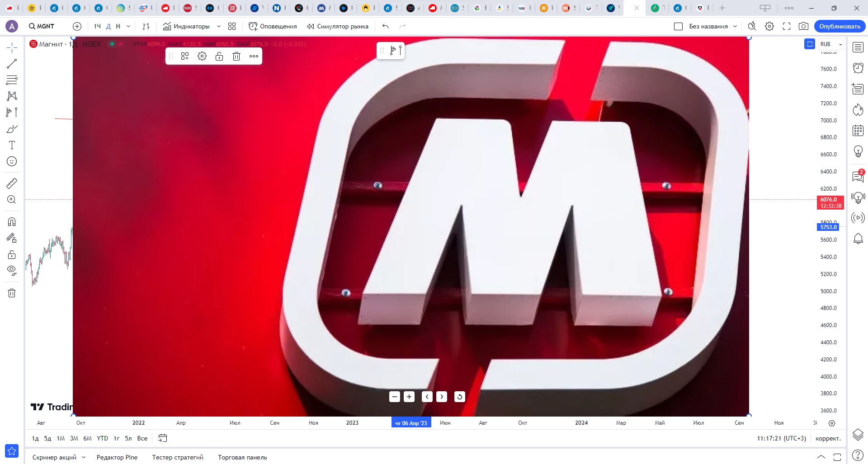The image size is (868, 464).
Task: Open the Индикаторы indicators dialog
Action: (x=186, y=26)
